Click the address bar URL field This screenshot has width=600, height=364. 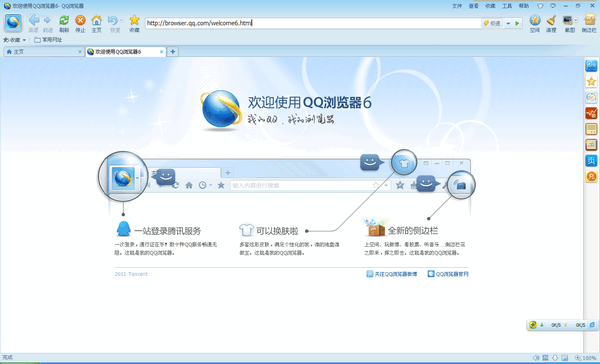point(313,23)
